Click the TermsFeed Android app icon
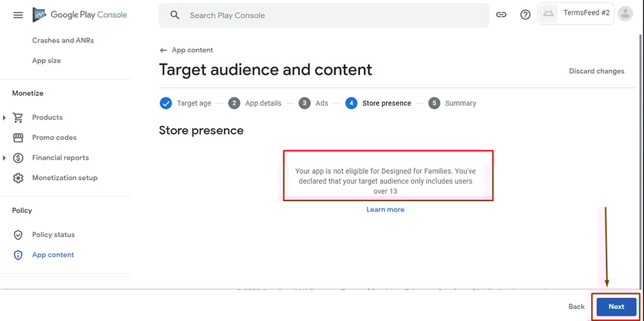Screen dimensions: 644x321 tap(548, 14)
